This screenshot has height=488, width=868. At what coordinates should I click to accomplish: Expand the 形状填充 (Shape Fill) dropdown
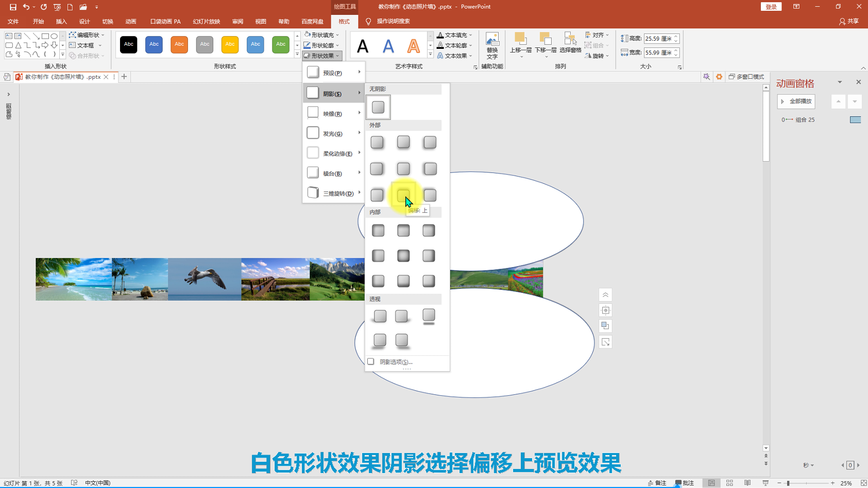click(322, 35)
